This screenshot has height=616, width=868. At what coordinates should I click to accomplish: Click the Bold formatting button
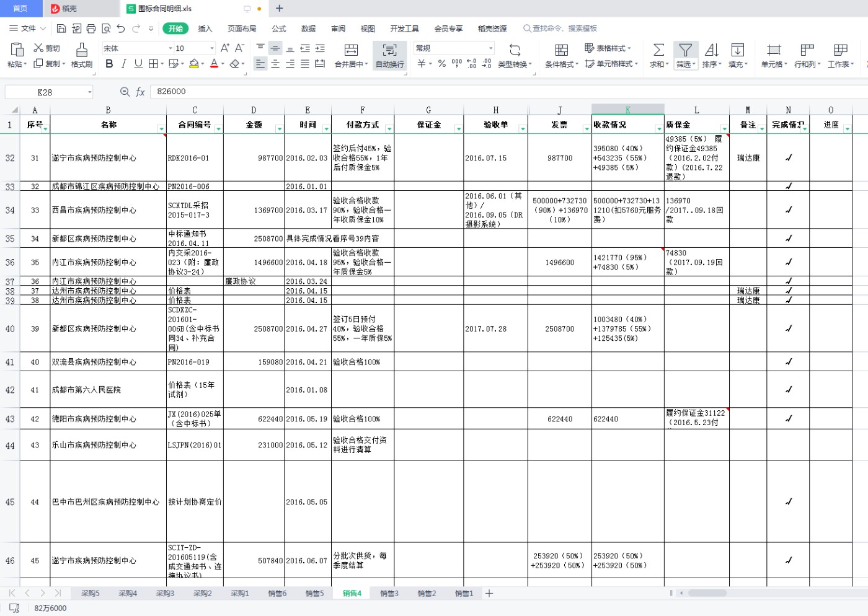pos(109,64)
